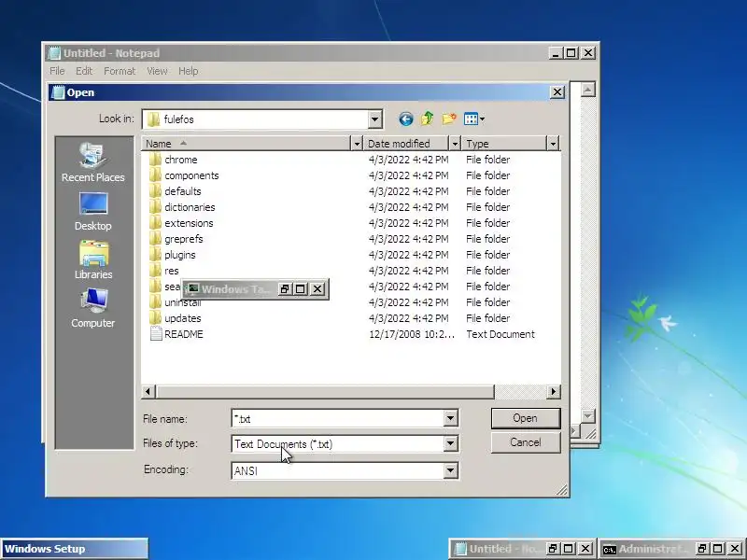Image resolution: width=747 pixels, height=560 pixels.
Task: Click the updates folder icon
Action: [155, 318]
